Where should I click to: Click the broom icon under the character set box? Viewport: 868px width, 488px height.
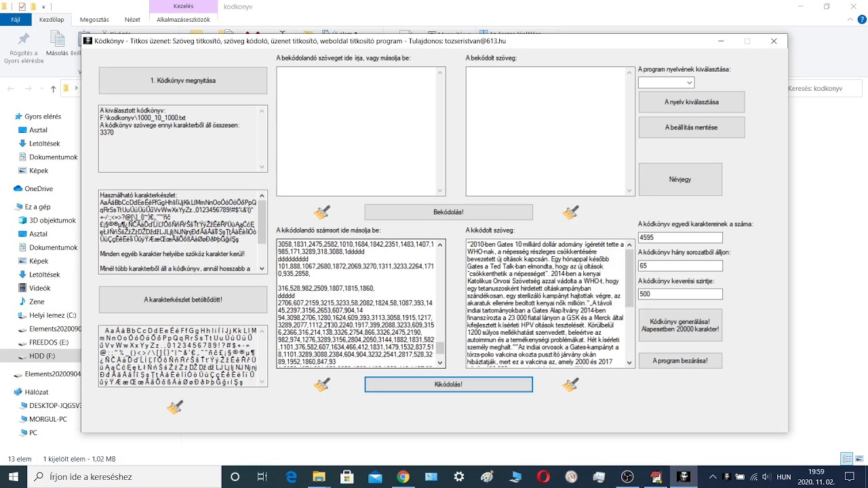tap(175, 407)
